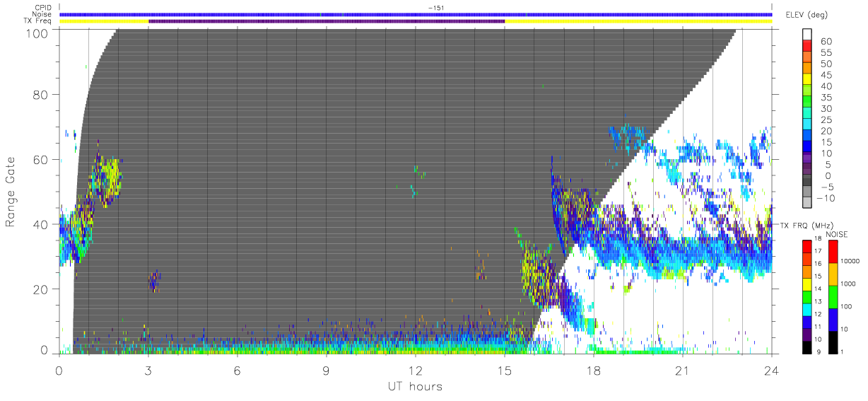Screen dimensions: 868x401
Task: Pick the red top swatch of TX FRQ bar
Action: (807, 247)
